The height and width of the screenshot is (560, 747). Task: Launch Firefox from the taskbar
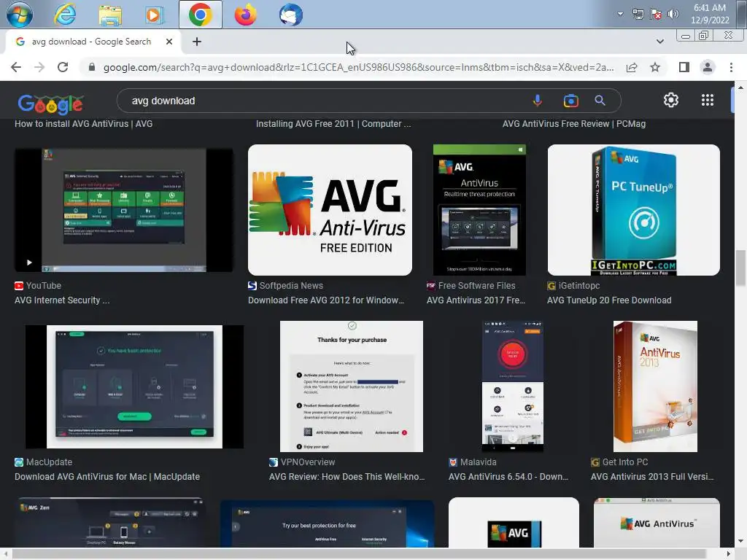tap(245, 15)
